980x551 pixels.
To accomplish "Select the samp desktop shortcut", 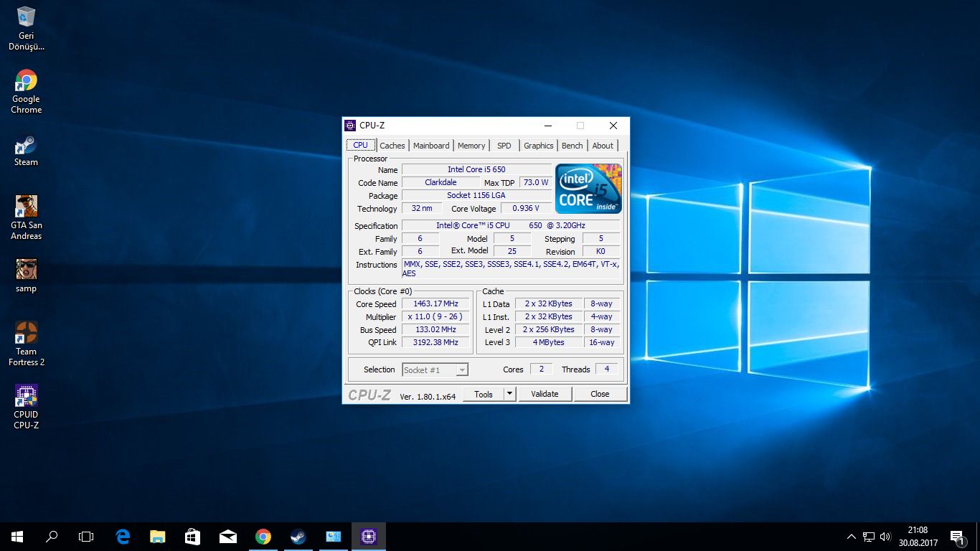I will (27, 275).
